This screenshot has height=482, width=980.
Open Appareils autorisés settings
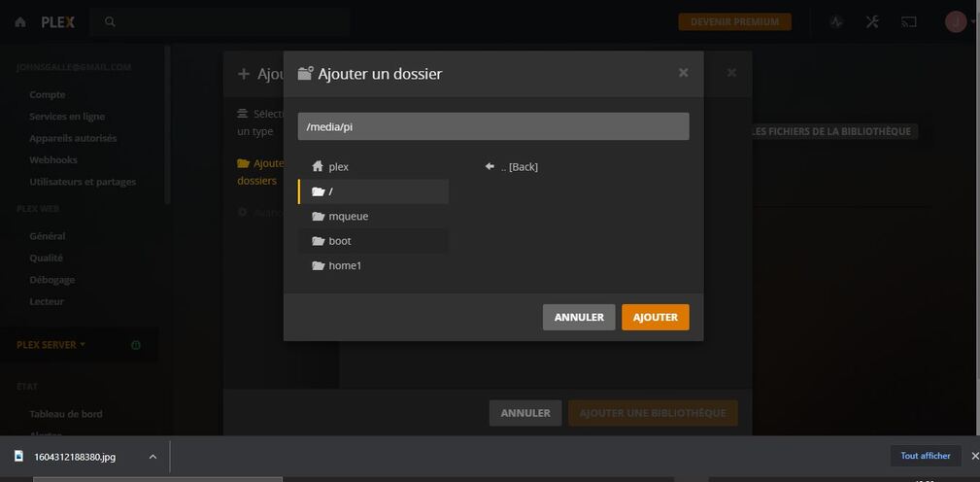[x=73, y=138]
